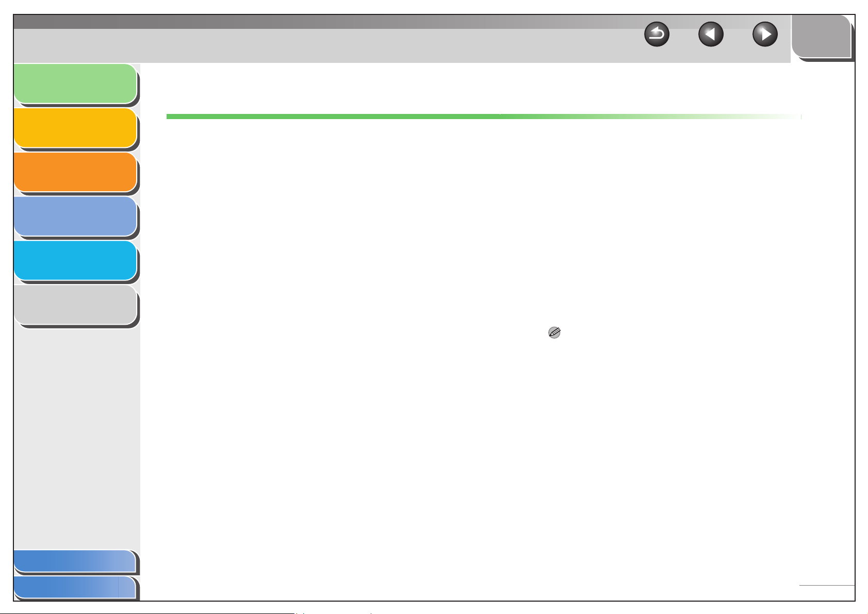
Task: Click the page number line at bottom right
Action: 827,586
